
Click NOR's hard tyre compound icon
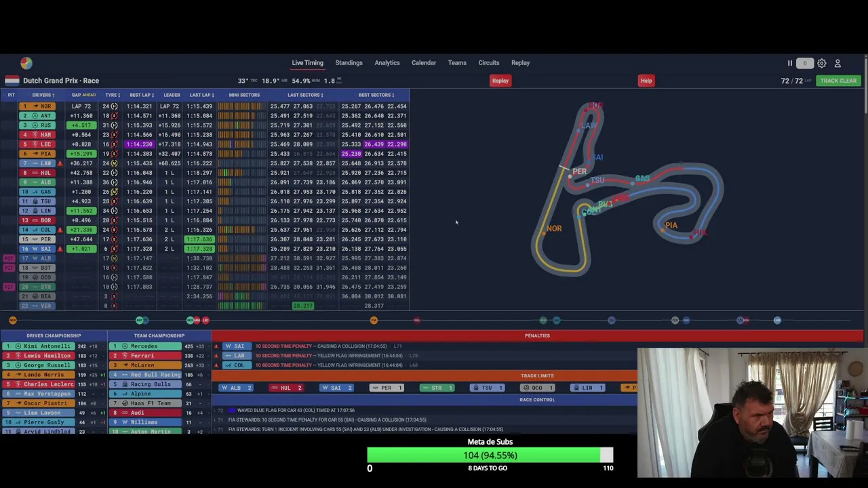(114, 106)
